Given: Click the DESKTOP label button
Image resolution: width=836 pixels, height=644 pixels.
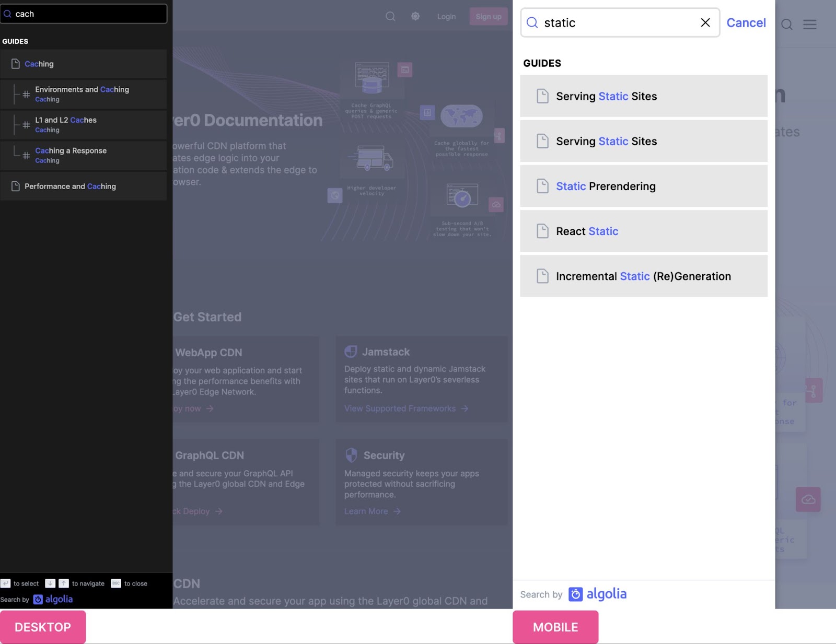Looking at the screenshot, I should [x=43, y=627].
